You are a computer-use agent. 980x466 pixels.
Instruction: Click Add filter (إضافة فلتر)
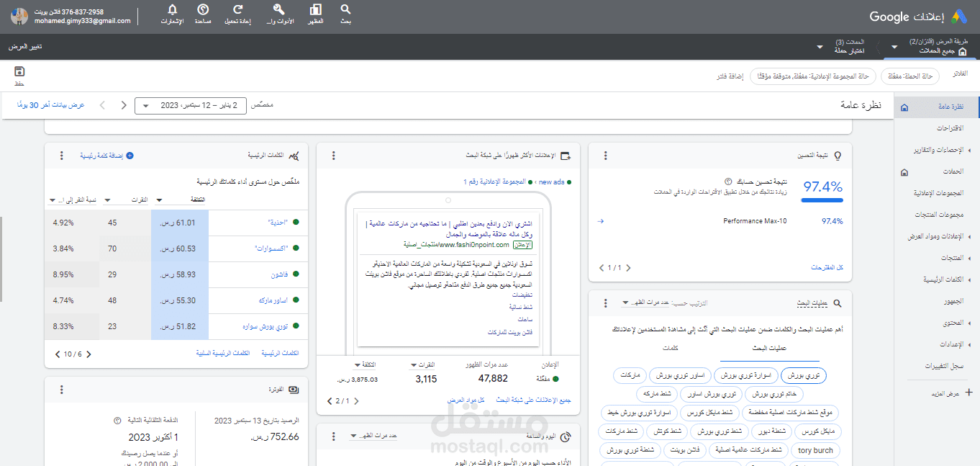pyautogui.click(x=730, y=76)
